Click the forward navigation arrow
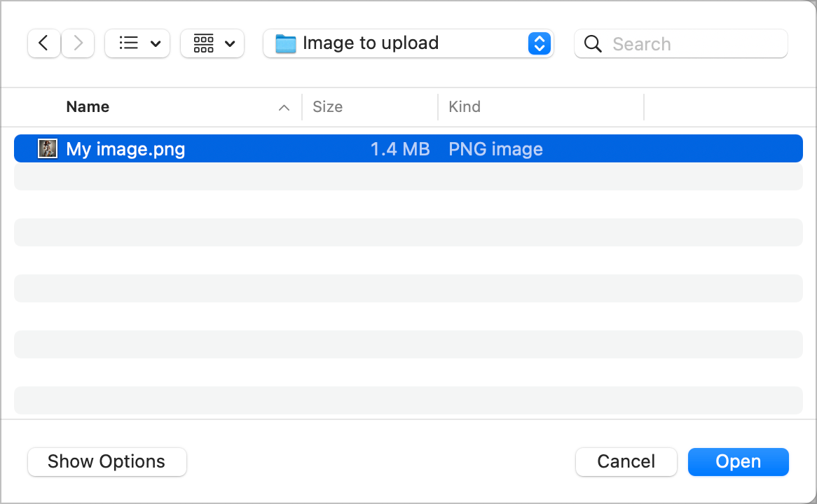Viewport: 817px width, 504px height. (78, 43)
